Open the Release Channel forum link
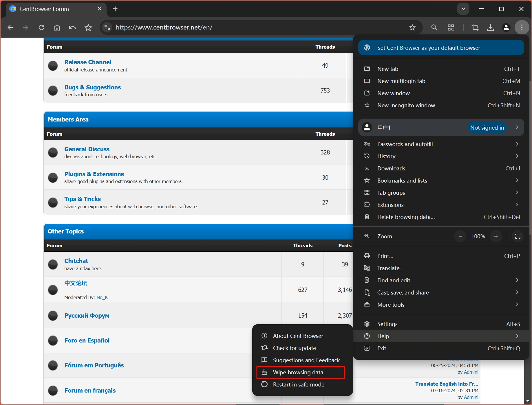Screen dimensions: 532x405 tap(88, 62)
